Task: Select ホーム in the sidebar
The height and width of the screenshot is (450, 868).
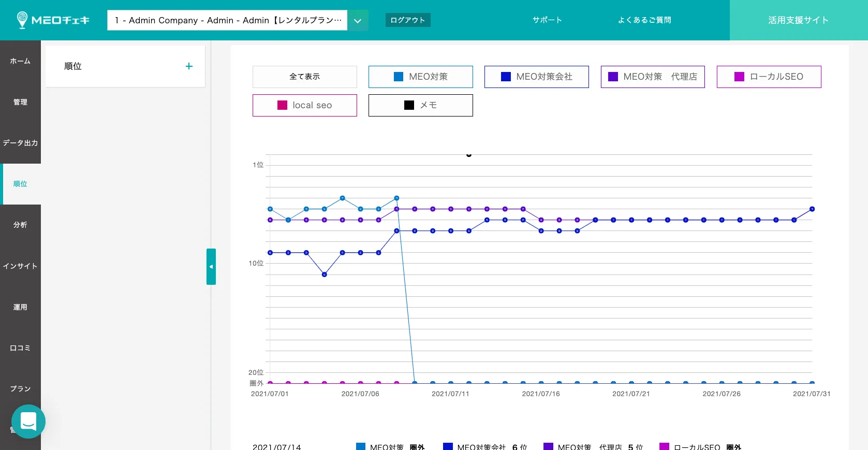Action: pyautogui.click(x=20, y=61)
